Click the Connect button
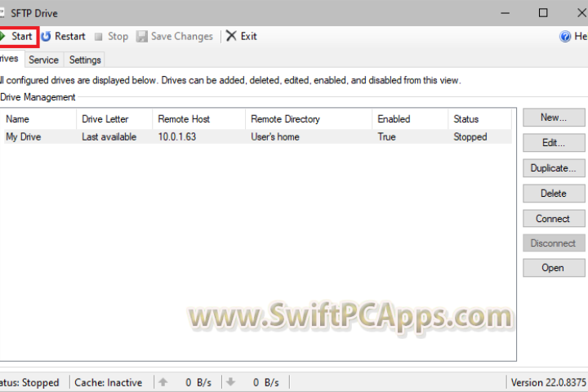The height and width of the screenshot is (392, 588). (554, 218)
